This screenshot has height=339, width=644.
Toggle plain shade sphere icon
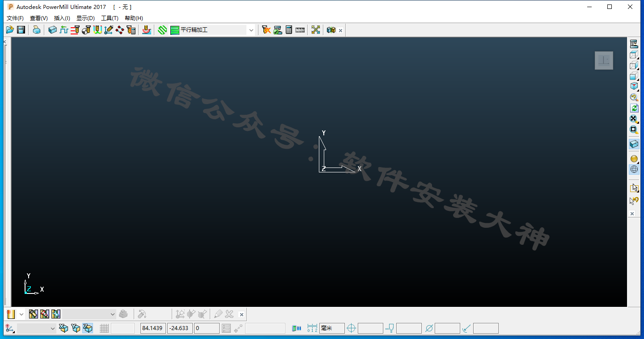pos(634,159)
